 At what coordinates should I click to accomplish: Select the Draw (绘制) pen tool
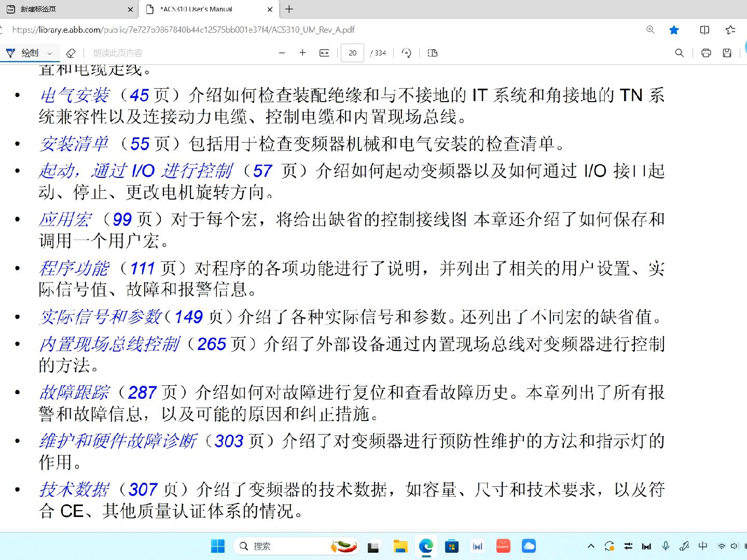(22, 53)
